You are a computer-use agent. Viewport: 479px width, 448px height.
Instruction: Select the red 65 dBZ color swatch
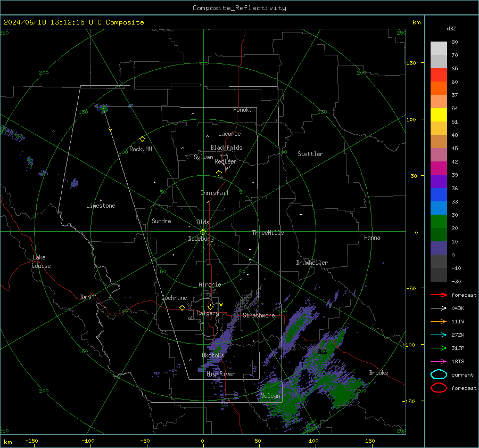(439, 75)
